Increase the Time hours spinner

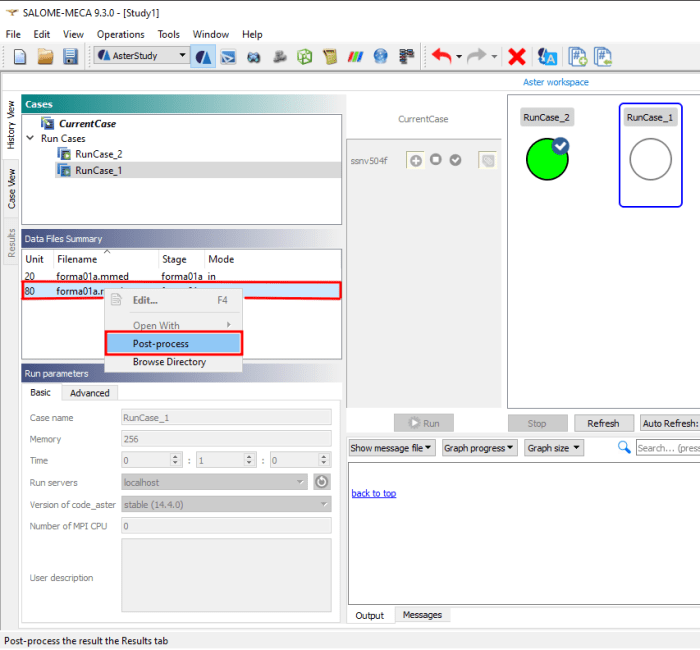[175, 456]
